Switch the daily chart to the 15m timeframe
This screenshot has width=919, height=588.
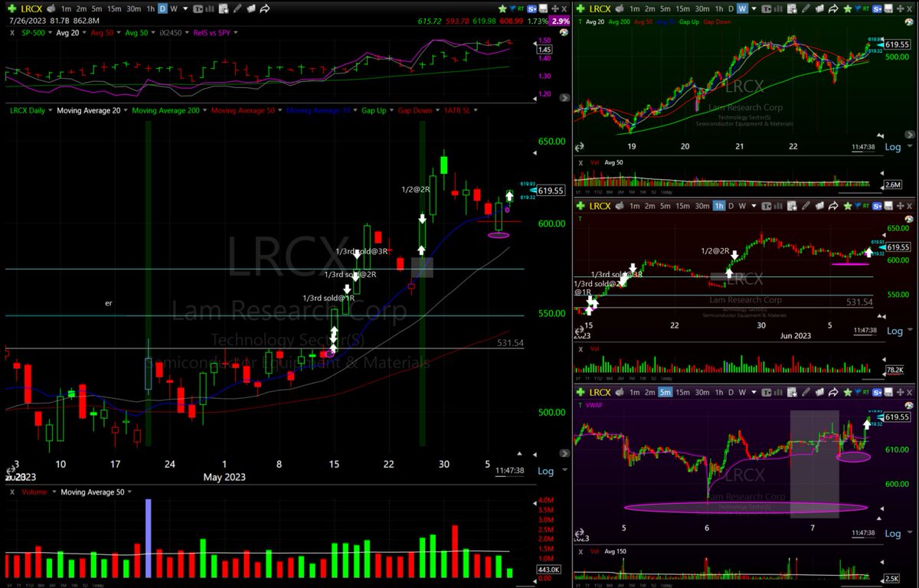(x=114, y=9)
